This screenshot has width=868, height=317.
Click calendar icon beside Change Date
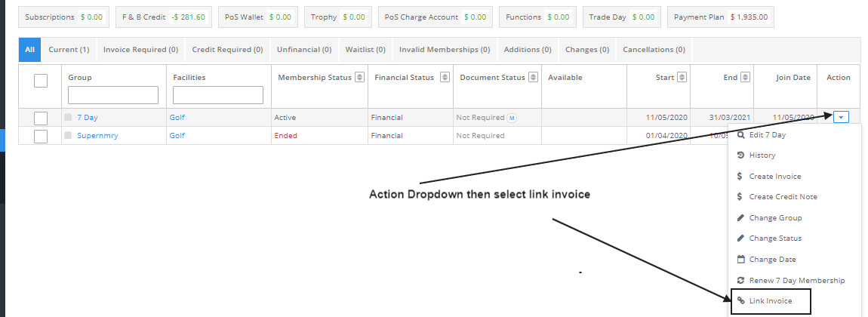[x=741, y=259]
